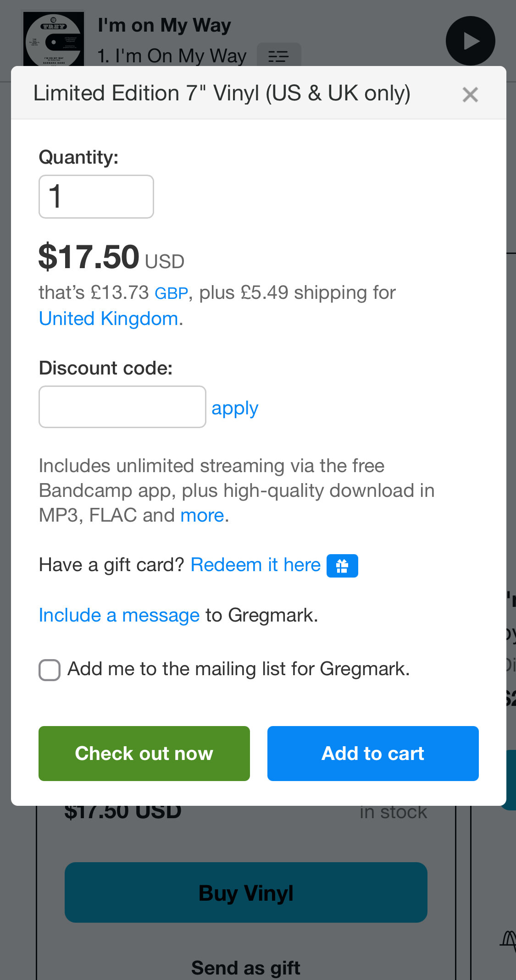Redeem a gift card here

255,565
